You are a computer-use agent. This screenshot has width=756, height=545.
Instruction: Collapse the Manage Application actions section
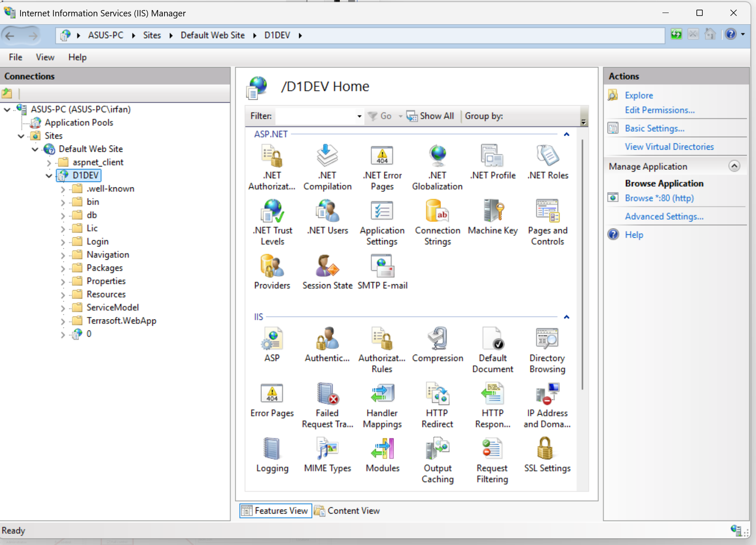734,166
